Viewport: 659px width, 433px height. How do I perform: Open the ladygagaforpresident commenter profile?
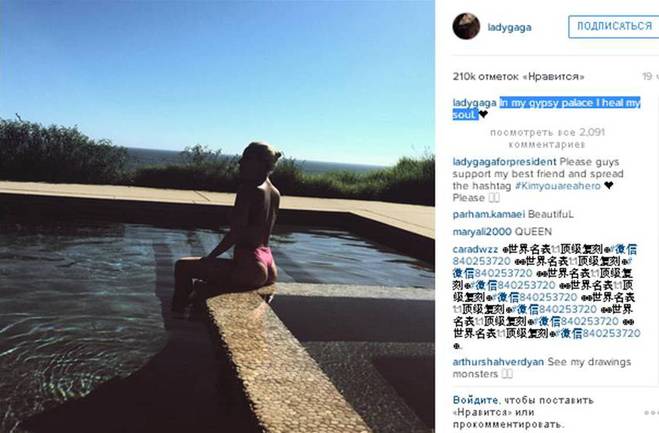[x=504, y=162]
